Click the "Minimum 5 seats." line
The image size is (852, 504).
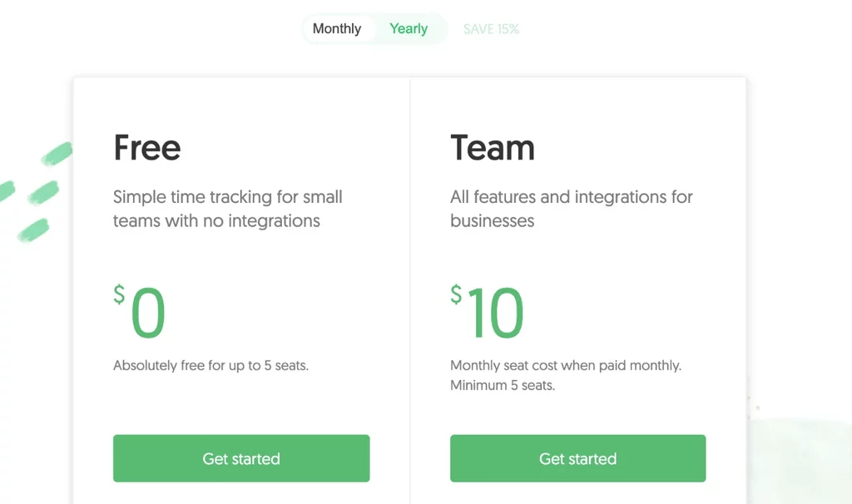[x=502, y=385]
